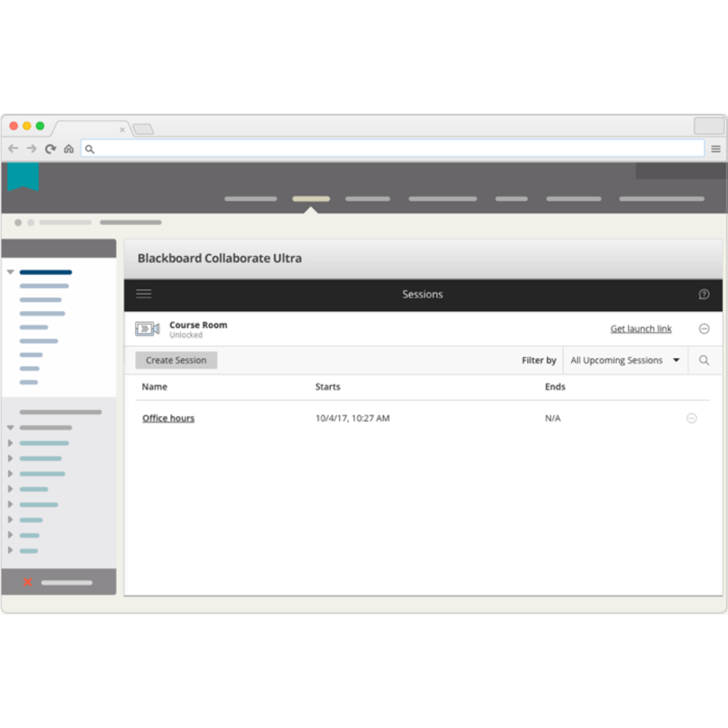The width and height of the screenshot is (728, 728).
Task: Open the search icon in the sessions toolbar
Action: tap(704, 360)
